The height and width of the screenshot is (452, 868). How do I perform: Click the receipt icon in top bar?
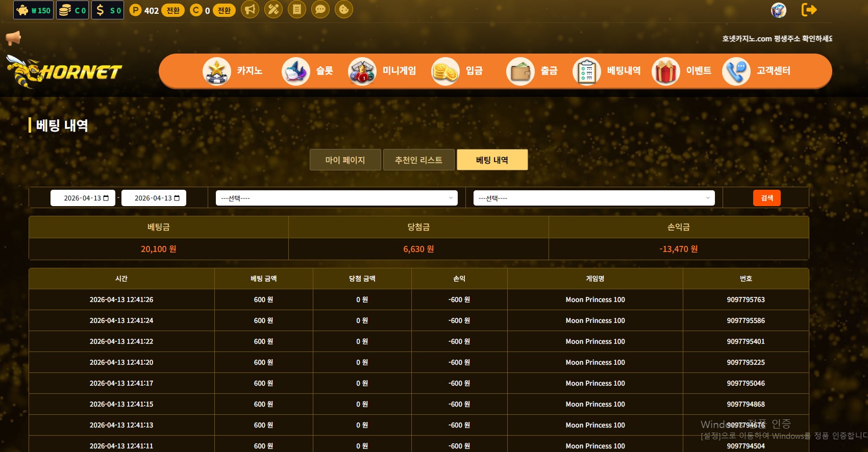[x=297, y=10]
